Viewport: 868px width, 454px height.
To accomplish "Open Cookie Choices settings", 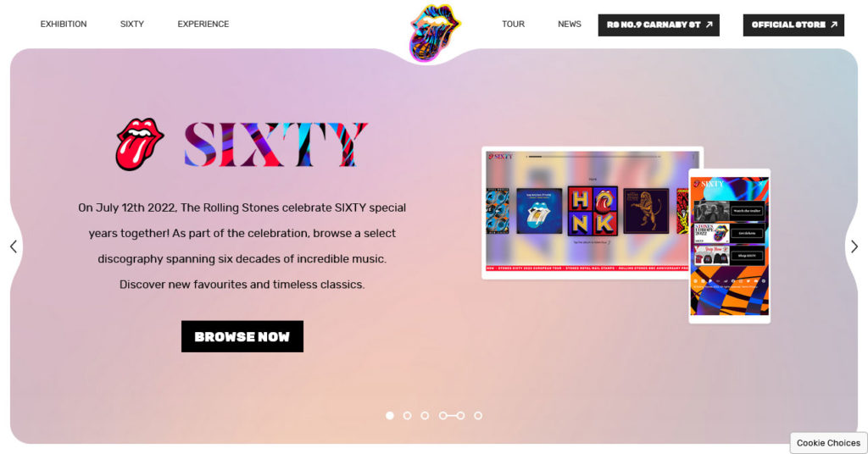I will tap(828, 443).
